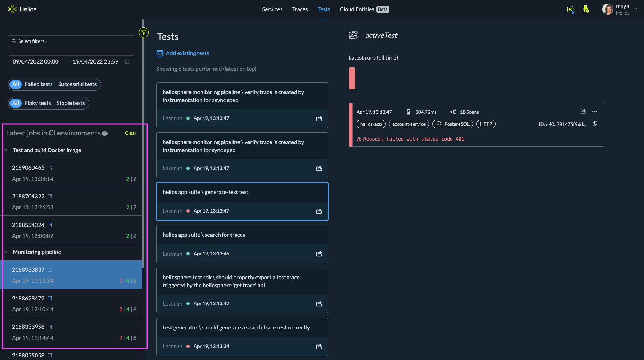644x360 pixels.
Task: Open external link for job 2188333958
Action: tap(50, 327)
